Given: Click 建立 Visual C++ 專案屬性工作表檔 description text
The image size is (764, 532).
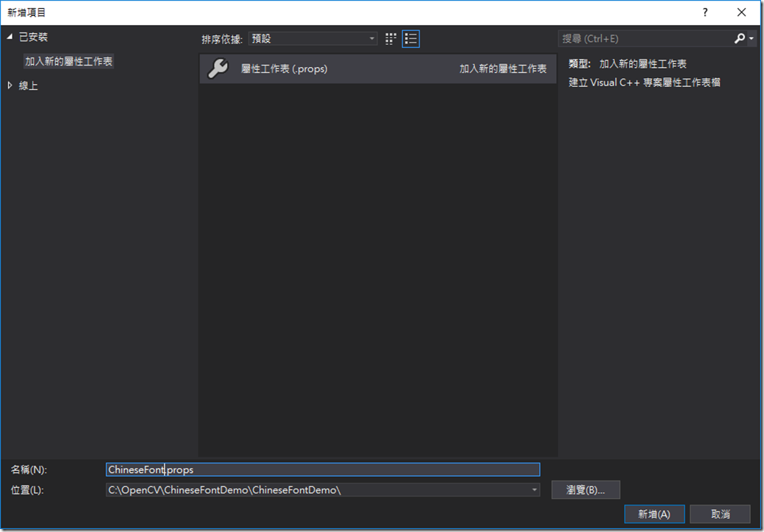Looking at the screenshot, I should 644,83.
